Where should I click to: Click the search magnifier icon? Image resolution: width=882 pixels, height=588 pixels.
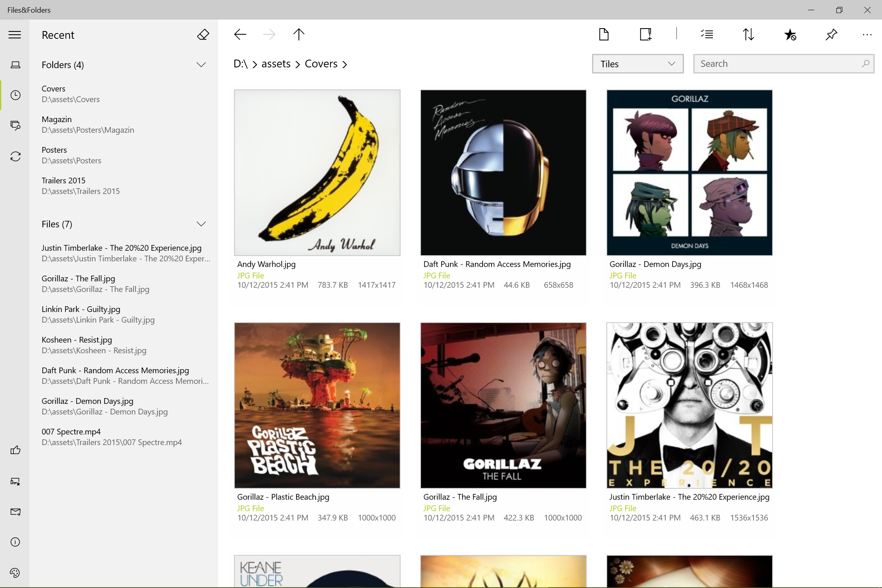click(x=866, y=64)
